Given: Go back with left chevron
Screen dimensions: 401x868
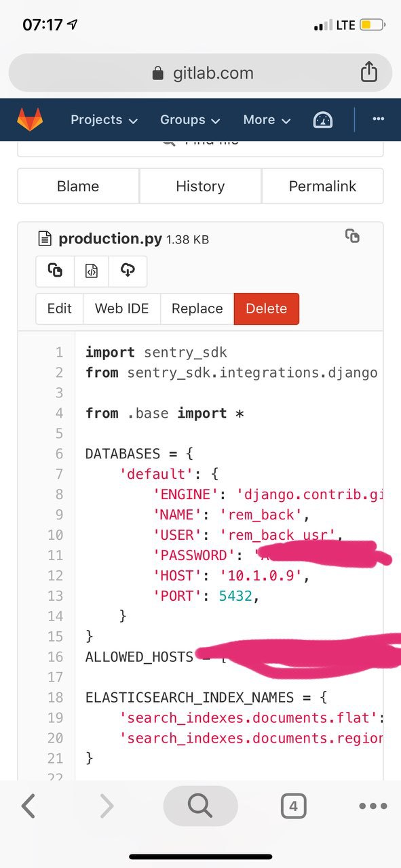Looking at the screenshot, I should tap(28, 806).
